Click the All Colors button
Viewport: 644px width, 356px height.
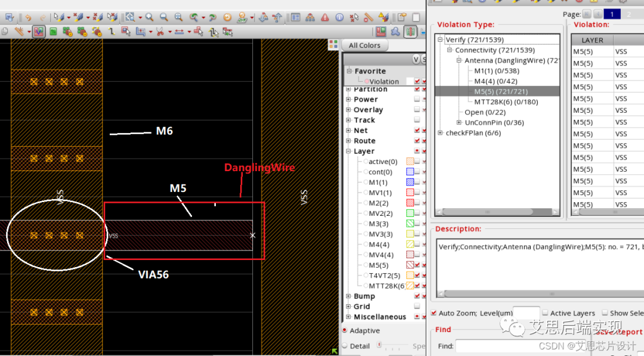[x=364, y=45]
